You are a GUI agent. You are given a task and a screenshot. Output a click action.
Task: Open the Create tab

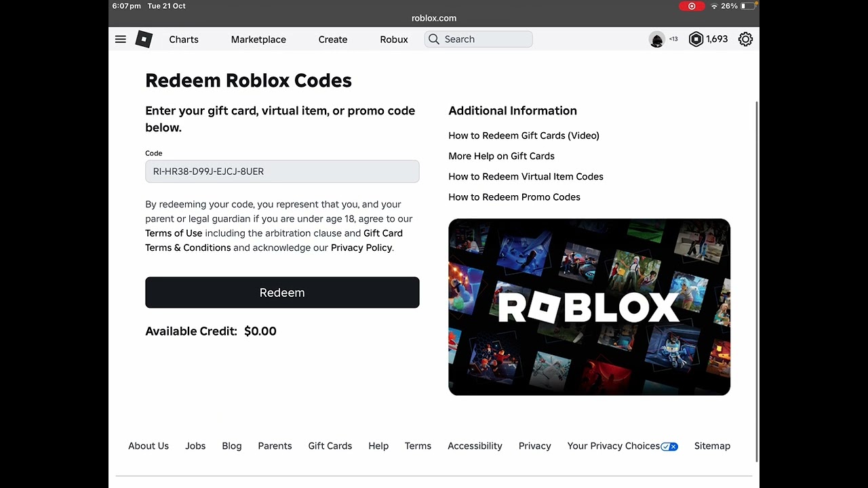(x=333, y=39)
